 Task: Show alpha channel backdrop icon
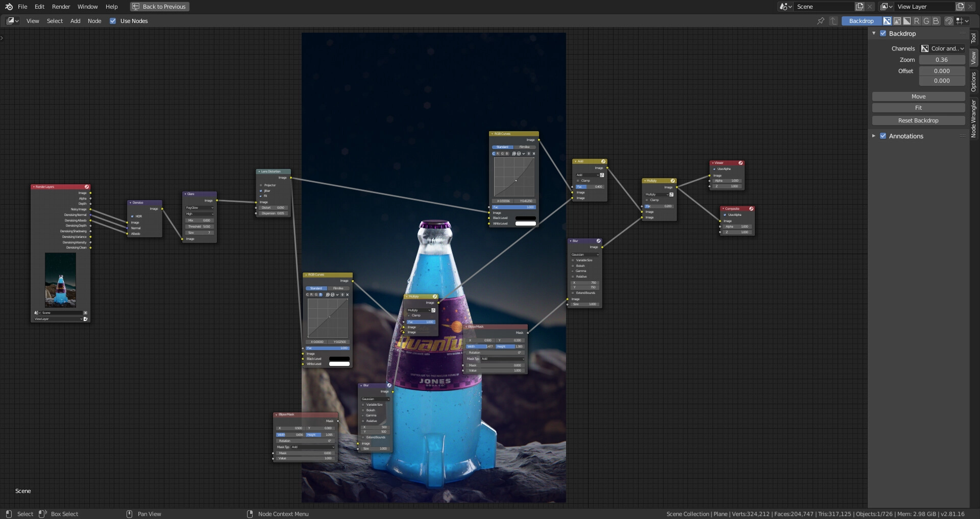click(x=906, y=21)
